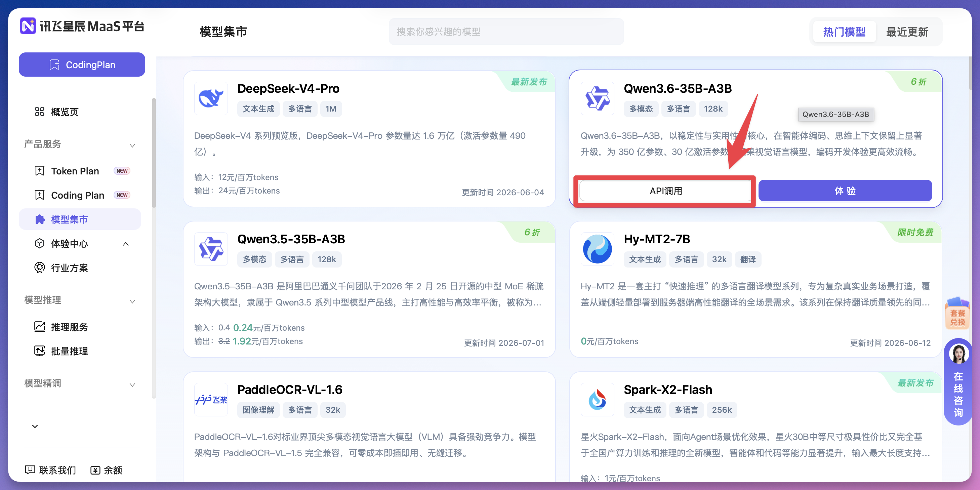The width and height of the screenshot is (980, 490).
Task: Click the 限时免费 badge on Hy-MT2-7B
Action: 915,232
